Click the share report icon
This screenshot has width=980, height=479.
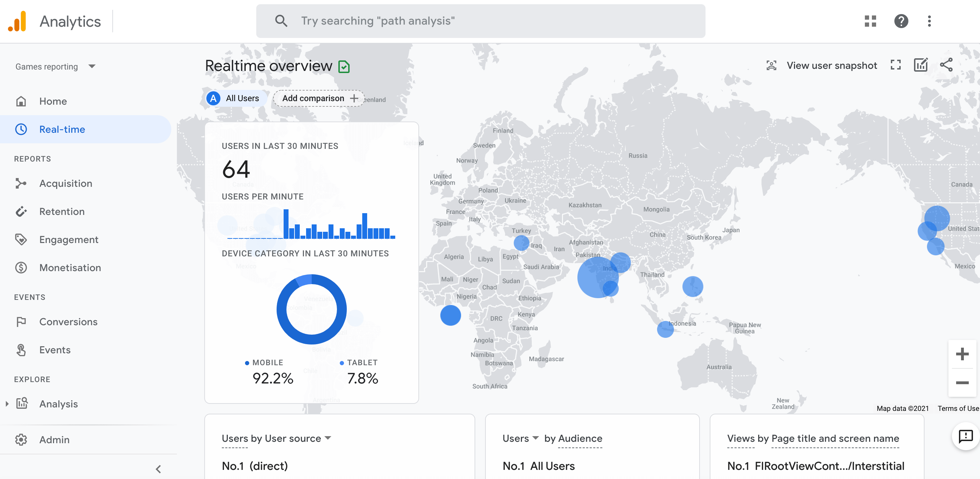[x=946, y=65]
